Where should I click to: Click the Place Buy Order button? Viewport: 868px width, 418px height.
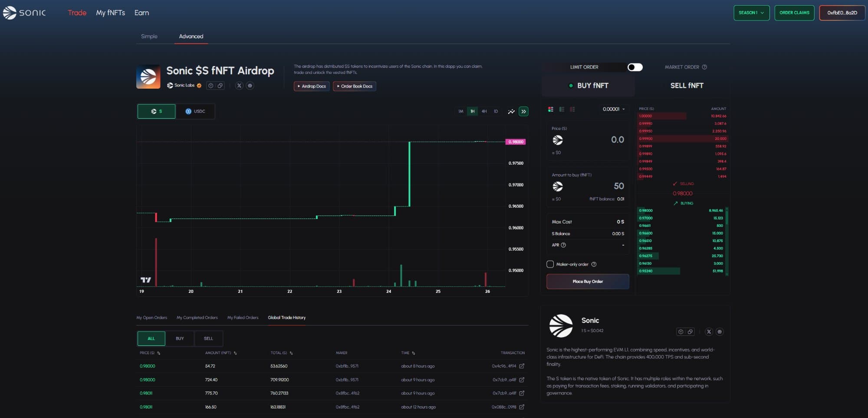click(x=587, y=281)
